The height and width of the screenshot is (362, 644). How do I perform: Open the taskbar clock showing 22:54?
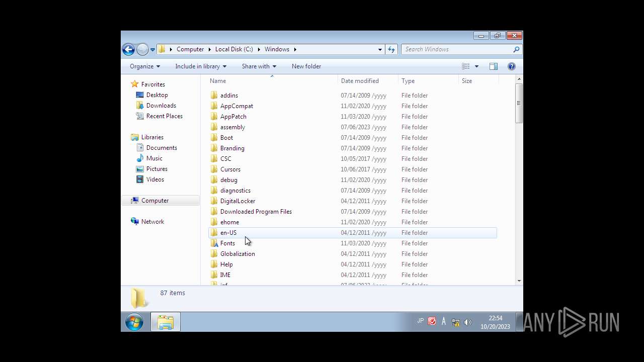[x=495, y=322]
